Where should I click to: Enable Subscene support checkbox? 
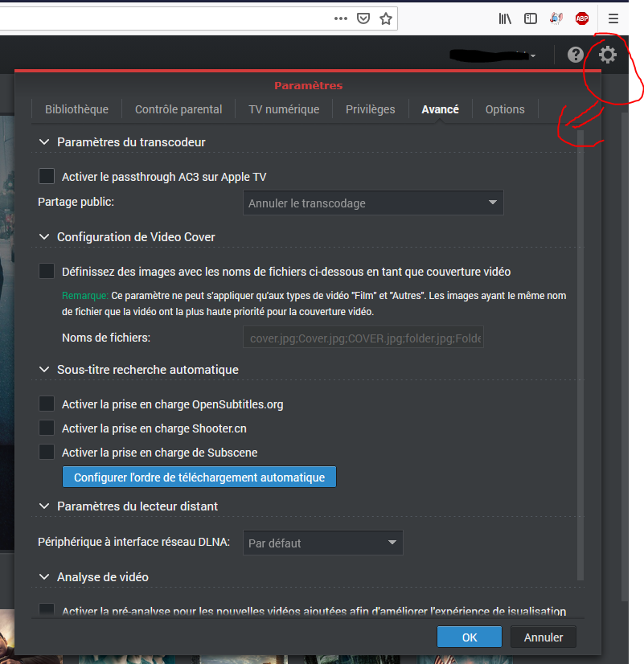pyautogui.click(x=47, y=453)
